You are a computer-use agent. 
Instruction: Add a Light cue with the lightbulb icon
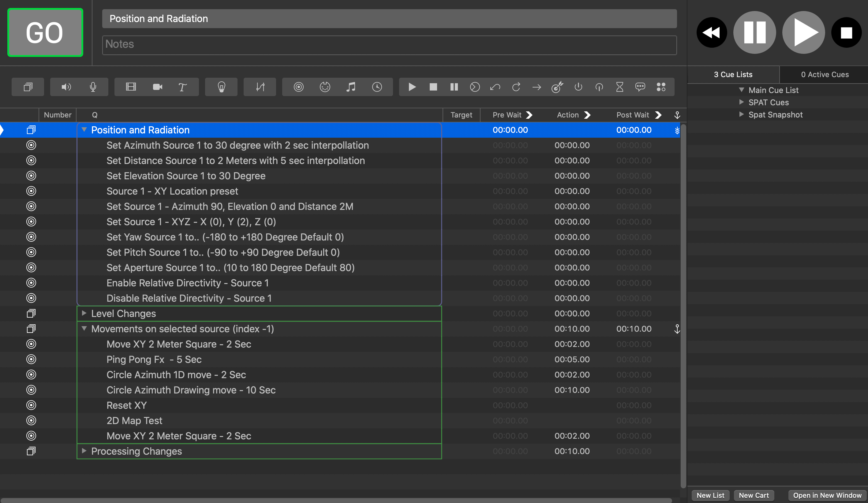coord(221,87)
